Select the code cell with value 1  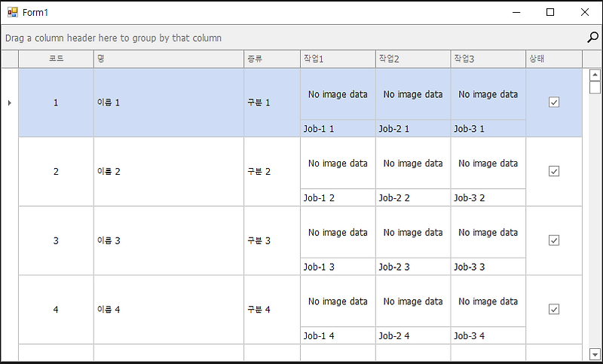click(56, 102)
